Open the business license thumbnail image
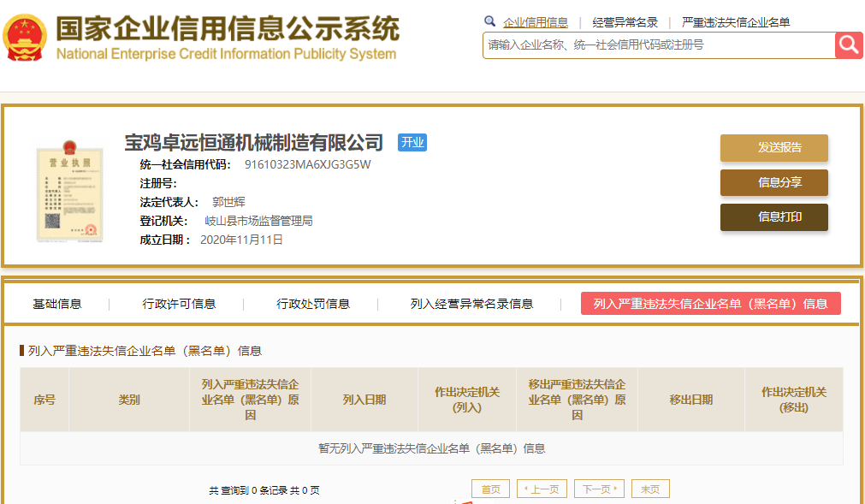 coord(69,191)
